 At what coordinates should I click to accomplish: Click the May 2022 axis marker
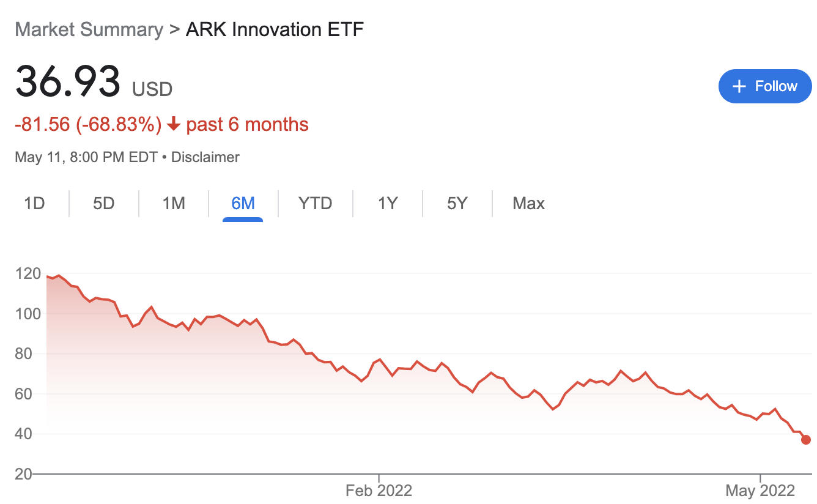click(x=760, y=491)
